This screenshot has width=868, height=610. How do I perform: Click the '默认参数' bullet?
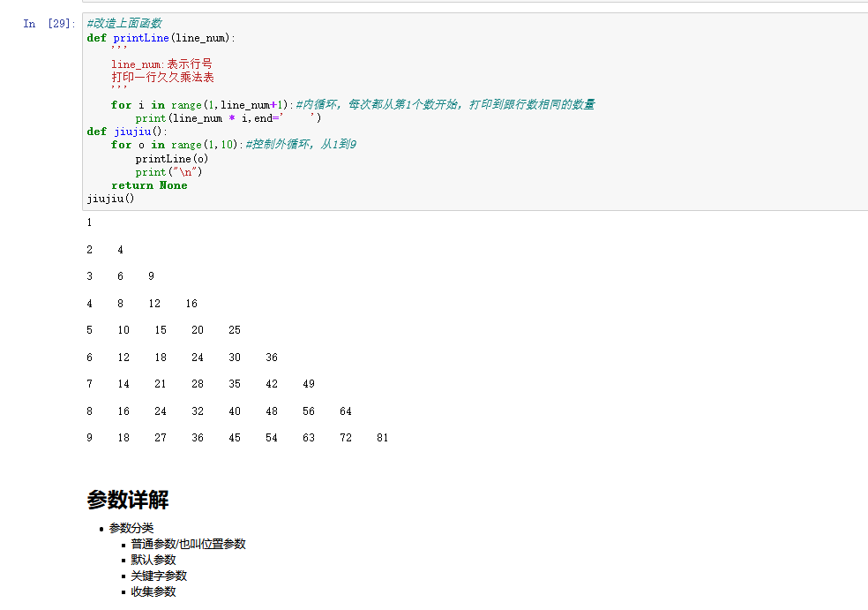[x=153, y=560]
